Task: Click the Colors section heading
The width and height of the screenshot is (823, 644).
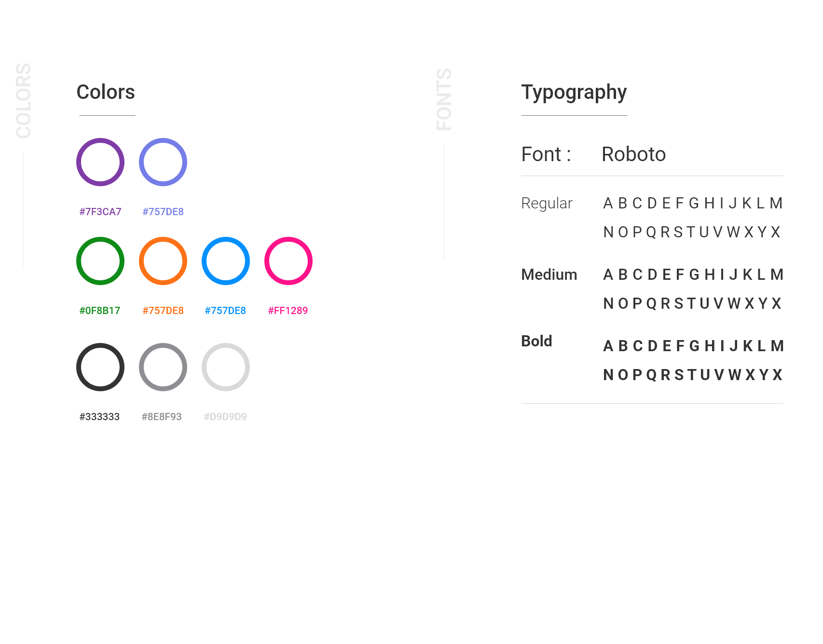Action: tap(106, 92)
